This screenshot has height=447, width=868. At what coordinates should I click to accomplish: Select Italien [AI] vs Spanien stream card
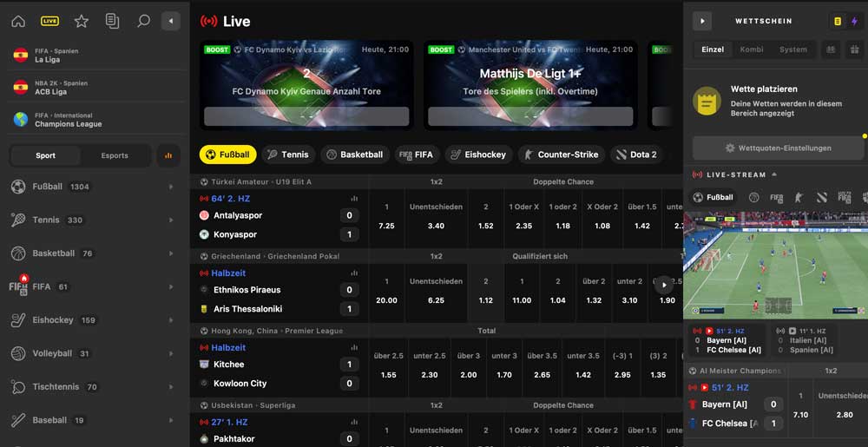[805, 340]
